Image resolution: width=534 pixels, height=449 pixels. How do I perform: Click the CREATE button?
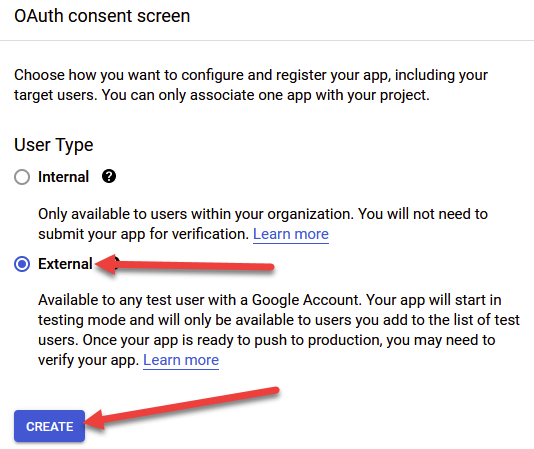click(49, 426)
